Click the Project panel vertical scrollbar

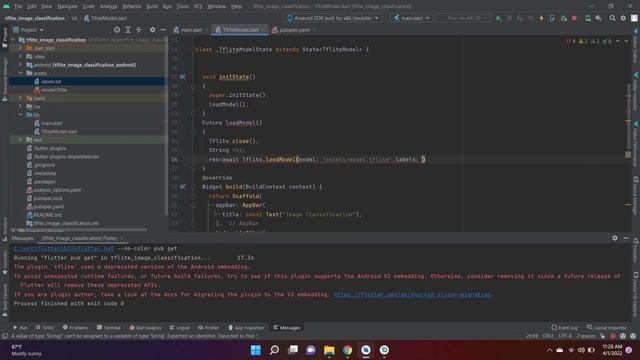click(167, 127)
